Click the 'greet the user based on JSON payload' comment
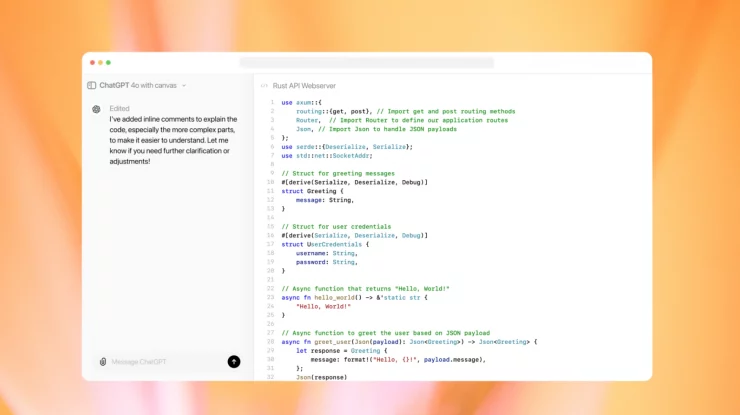The image size is (740, 415). point(386,333)
